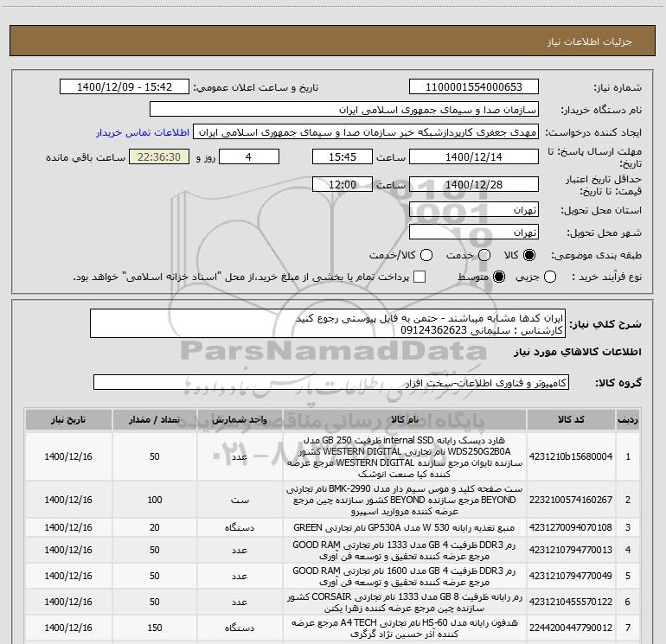Click the buyer organization name field
666x644 pixels.
(344, 110)
